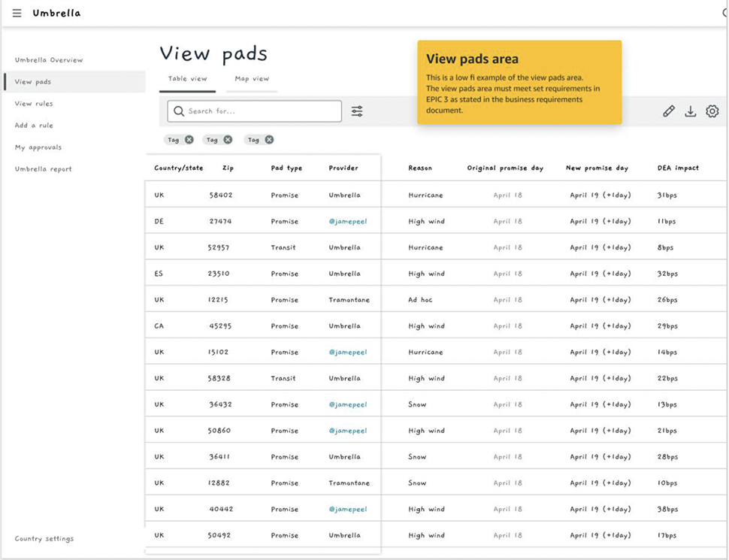729x560 pixels.
Task: Select zip code 52957 cell
Action: [x=219, y=247]
